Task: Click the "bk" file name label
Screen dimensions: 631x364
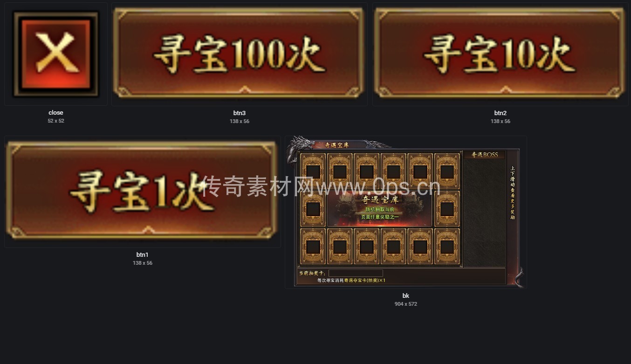Action: point(406,295)
